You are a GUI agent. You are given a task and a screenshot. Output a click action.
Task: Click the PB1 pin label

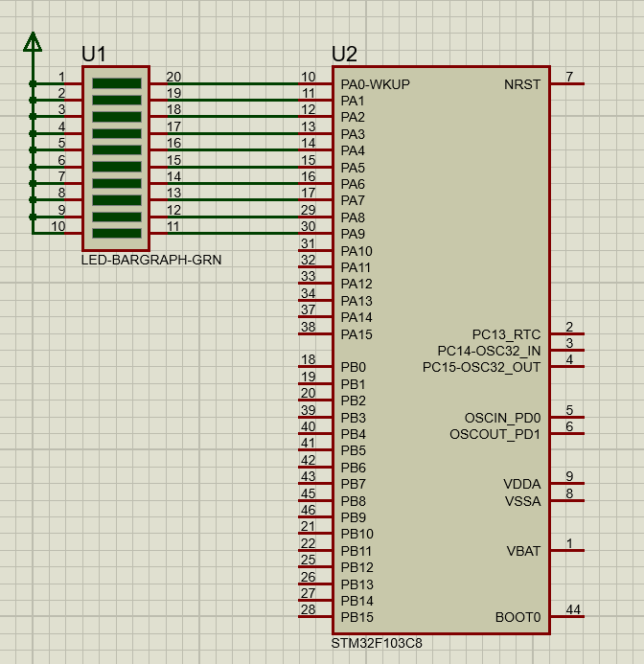(x=353, y=384)
